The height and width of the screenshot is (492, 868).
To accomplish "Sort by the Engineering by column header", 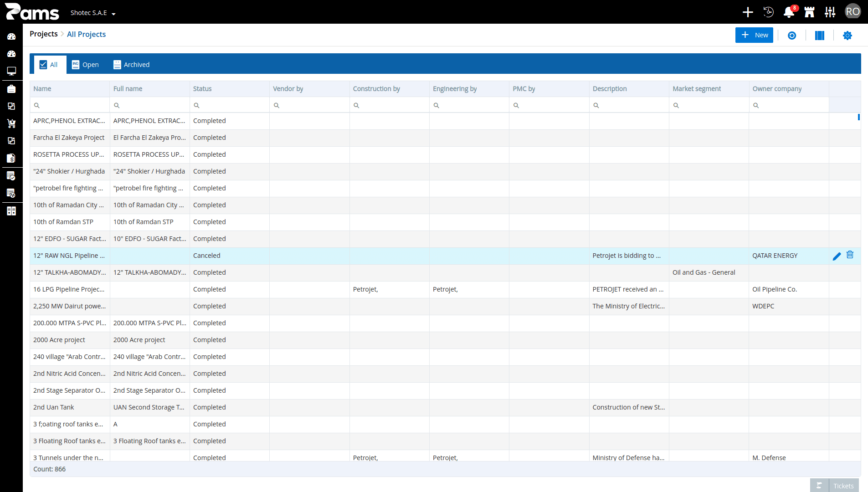I will [x=469, y=89].
